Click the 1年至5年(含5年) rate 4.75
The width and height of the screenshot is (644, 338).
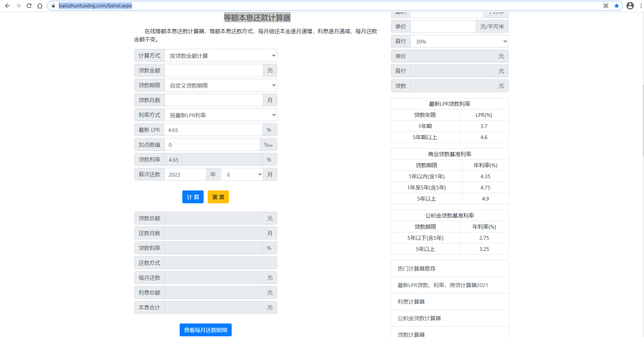point(485,188)
